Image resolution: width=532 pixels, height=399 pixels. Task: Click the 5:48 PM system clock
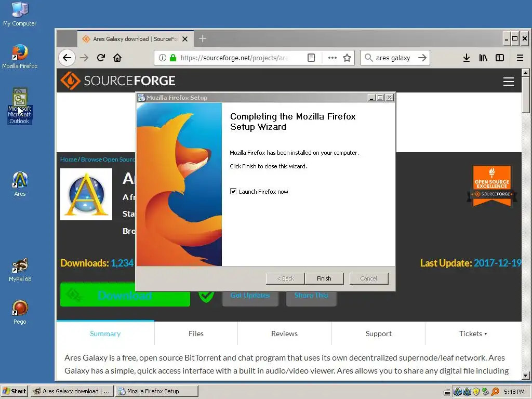pyautogui.click(x=514, y=392)
